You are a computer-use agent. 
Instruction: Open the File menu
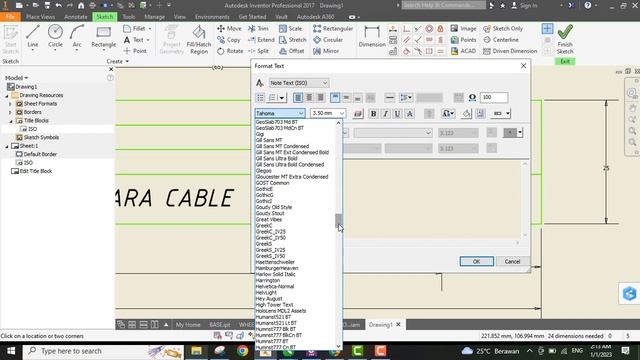coord(10,17)
